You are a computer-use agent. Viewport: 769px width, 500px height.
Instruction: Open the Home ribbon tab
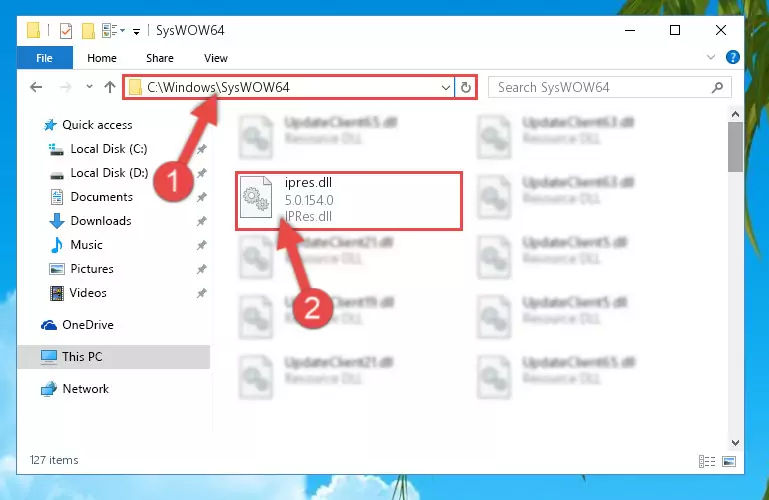pyautogui.click(x=102, y=58)
